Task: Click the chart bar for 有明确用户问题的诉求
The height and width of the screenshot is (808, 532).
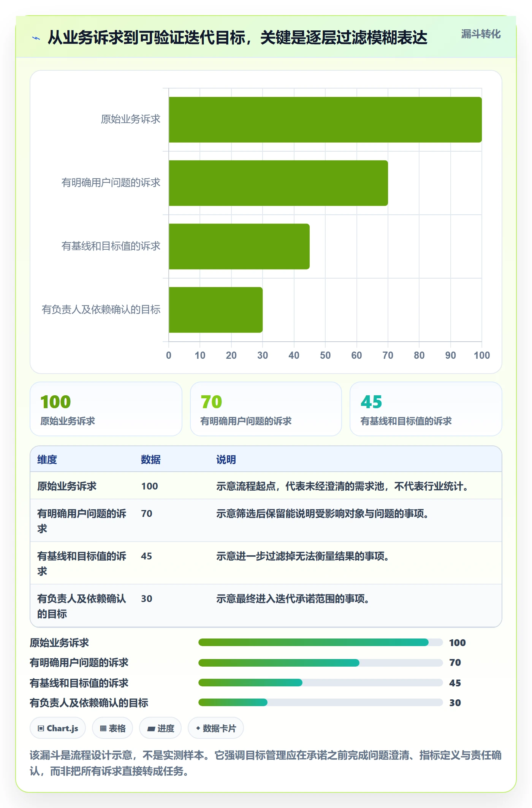Action: (278, 183)
